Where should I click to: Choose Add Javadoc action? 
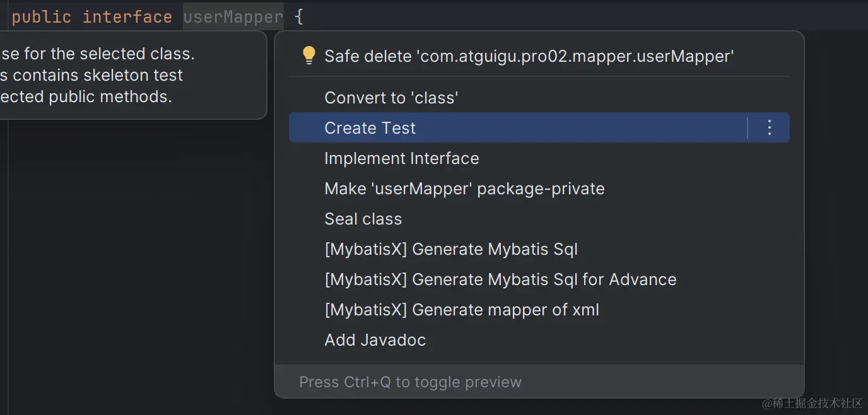click(375, 340)
